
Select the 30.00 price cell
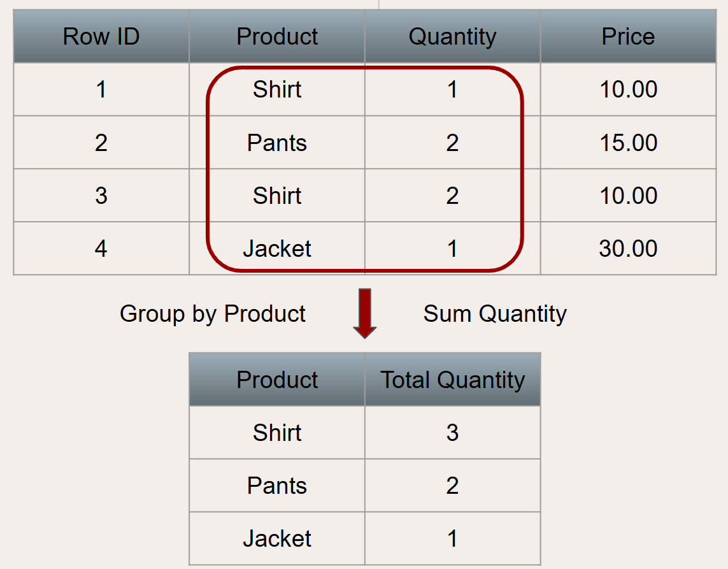point(628,248)
